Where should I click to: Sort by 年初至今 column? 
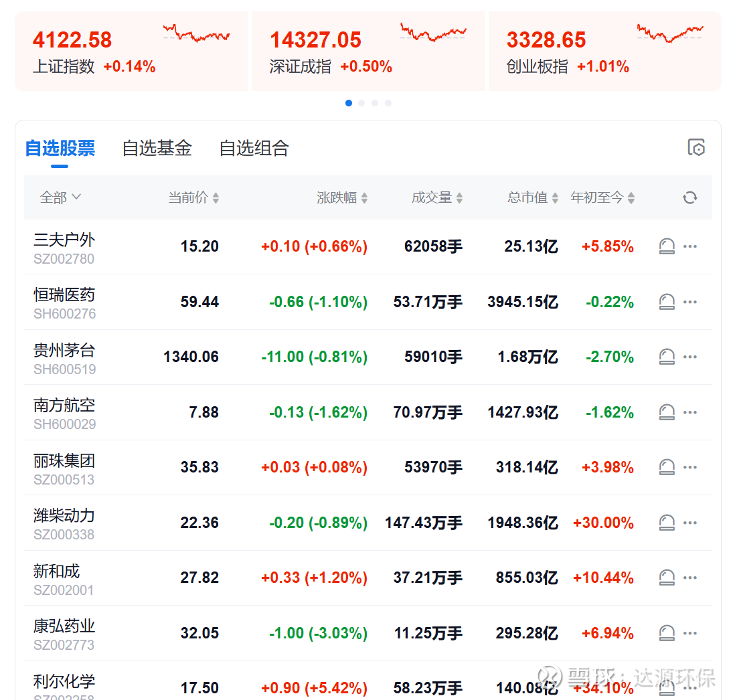tap(602, 197)
